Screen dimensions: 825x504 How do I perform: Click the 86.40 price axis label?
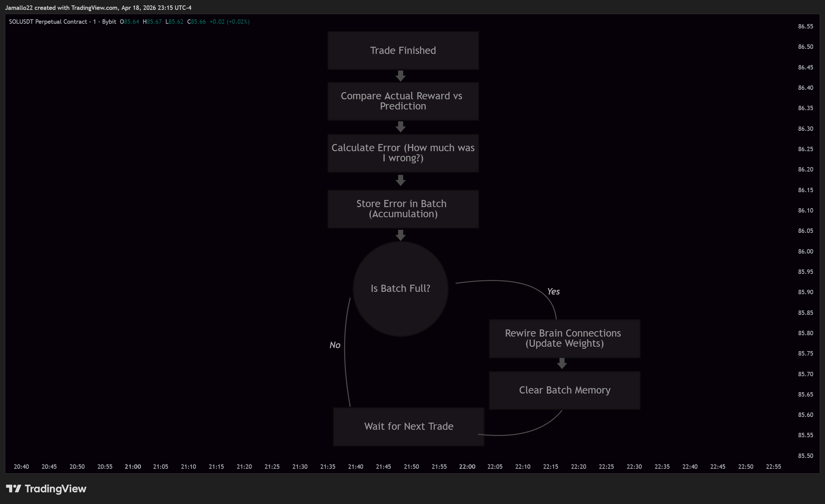(805, 88)
